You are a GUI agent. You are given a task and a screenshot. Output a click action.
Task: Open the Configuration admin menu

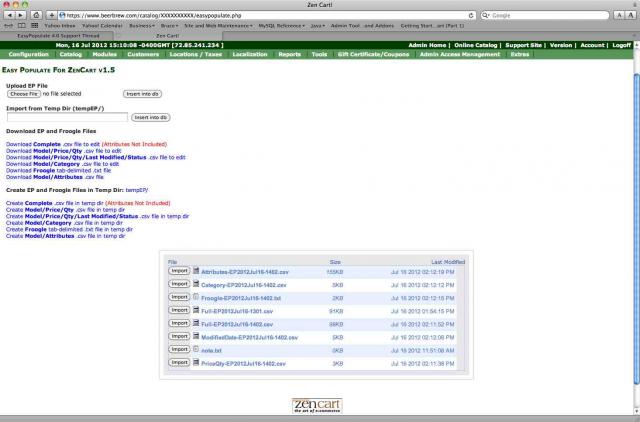pyautogui.click(x=29, y=54)
